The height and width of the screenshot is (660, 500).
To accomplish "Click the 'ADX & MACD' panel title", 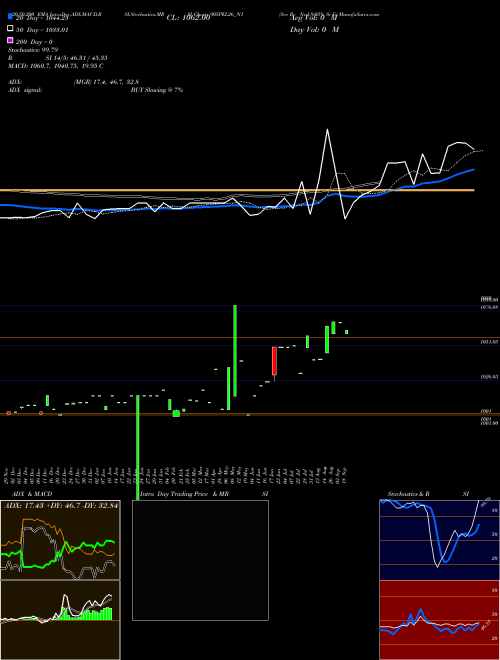I will point(32,494).
